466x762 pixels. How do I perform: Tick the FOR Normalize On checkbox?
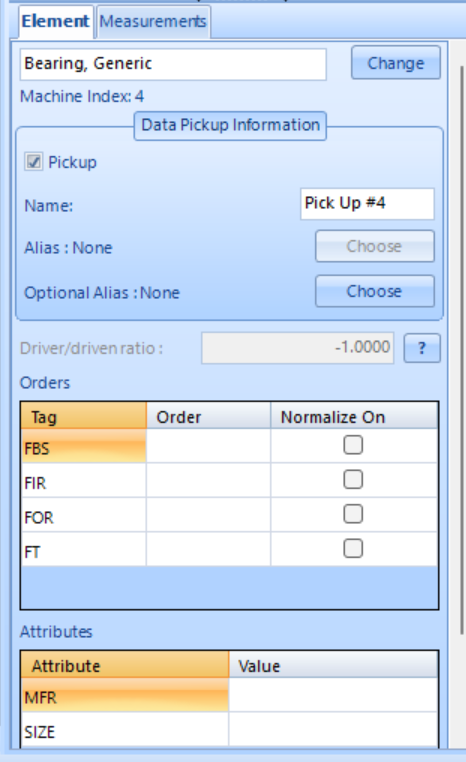click(353, 514)
